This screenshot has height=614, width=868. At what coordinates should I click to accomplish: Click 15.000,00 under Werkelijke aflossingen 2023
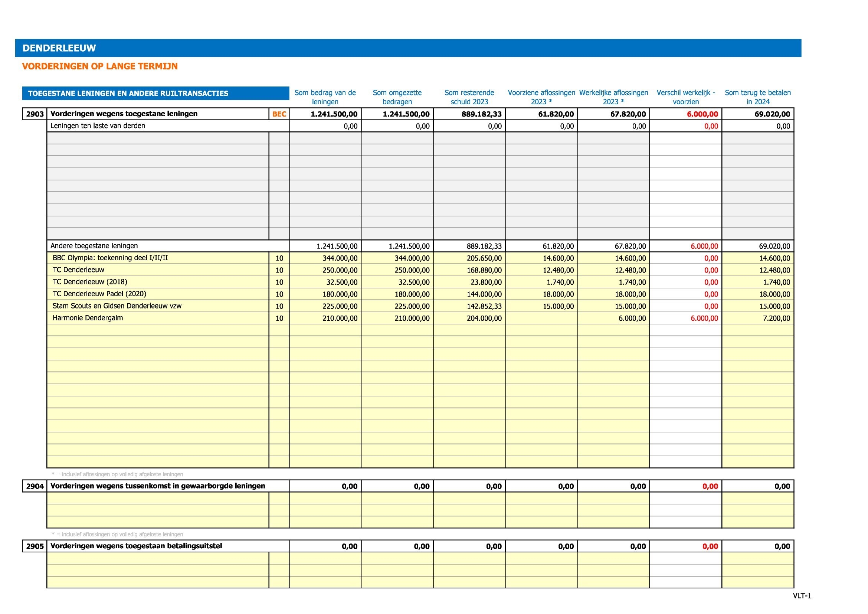[630, 306]
